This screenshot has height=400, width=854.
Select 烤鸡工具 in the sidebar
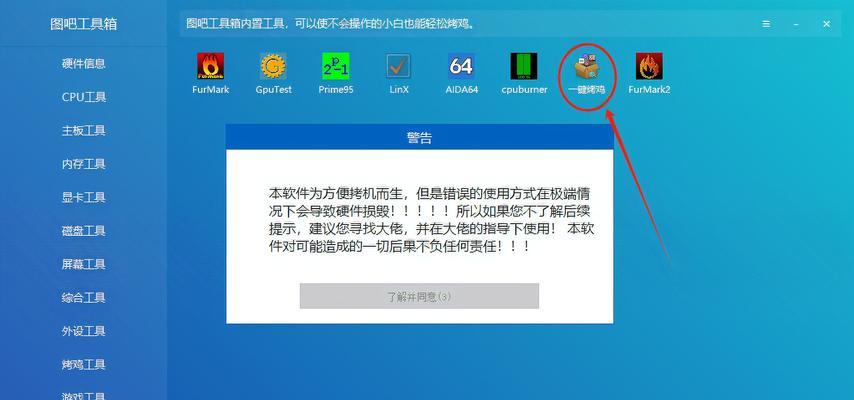click(x=83, y=365)
